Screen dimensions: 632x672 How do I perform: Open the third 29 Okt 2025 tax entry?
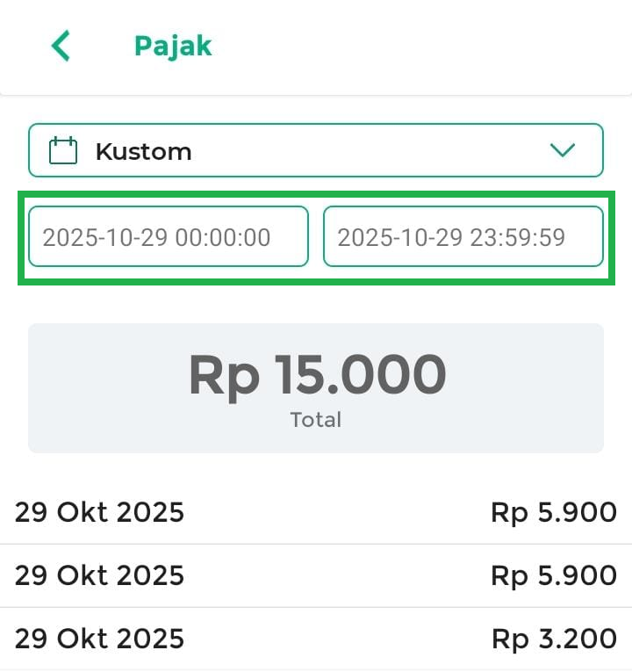pos(99,639)
